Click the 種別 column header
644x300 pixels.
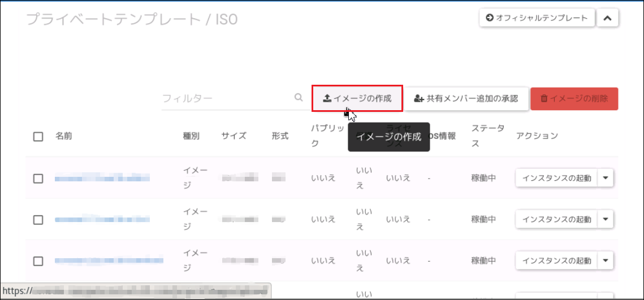pos(191,136)
